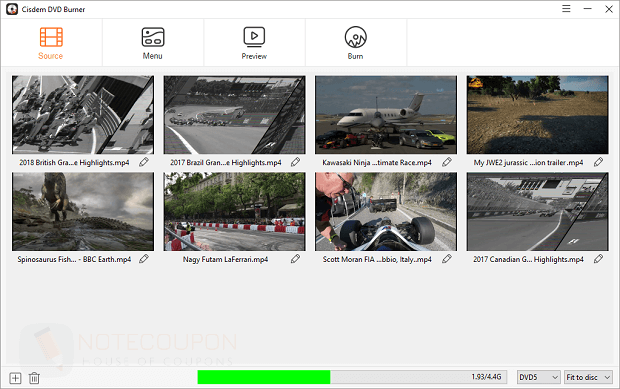Select the 2017 Brazil Grand Prix thumbnail
This screenshot has height=389, width=620.
click(x=234, y=115)
